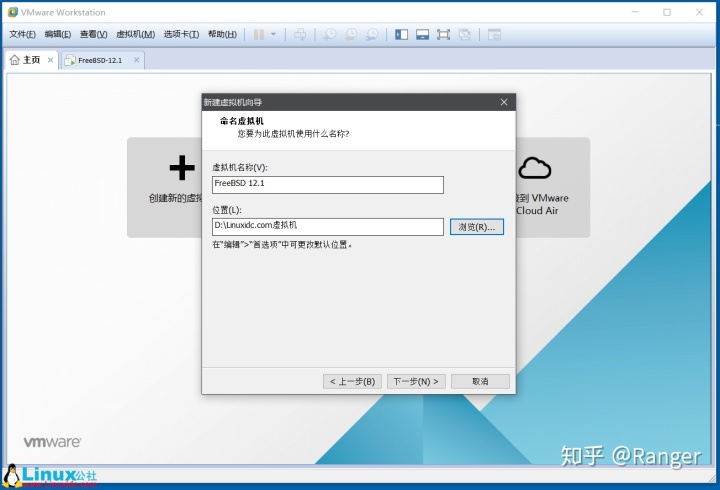Viewport: 720px width, 490px height.
Task: Click the VMware Cloud Air cloud icon
Action: point(534,168)
